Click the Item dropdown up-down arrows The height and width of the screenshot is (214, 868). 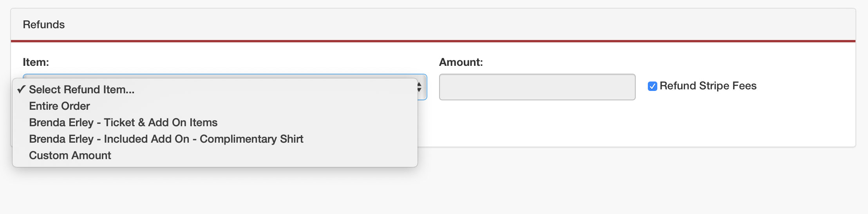pyautogui.click(x=419, y=87)
